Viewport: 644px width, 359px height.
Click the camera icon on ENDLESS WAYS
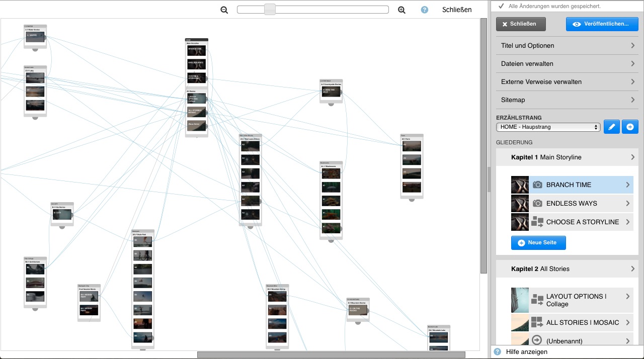[x=537, y=203]
